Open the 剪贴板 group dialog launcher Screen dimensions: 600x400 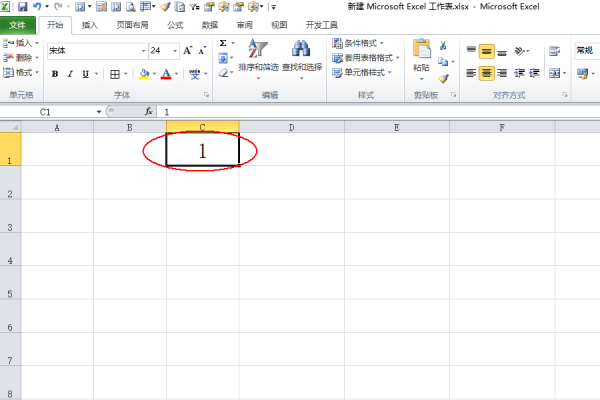click(x=454, y=95)
